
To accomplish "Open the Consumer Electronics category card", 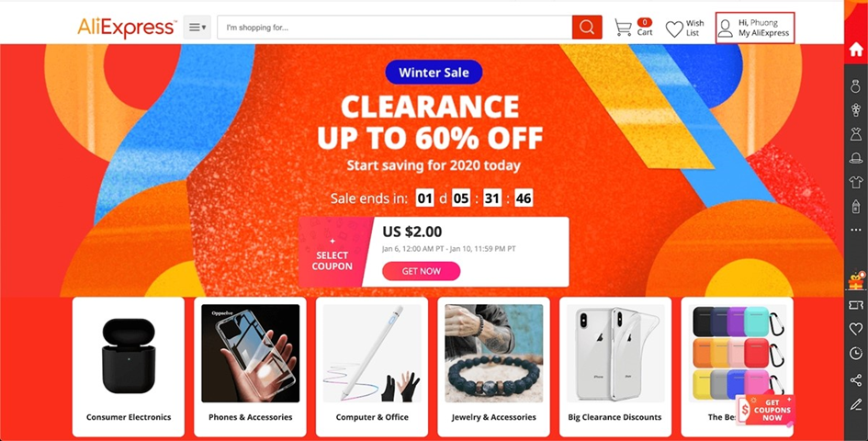I will pos(129,367).
